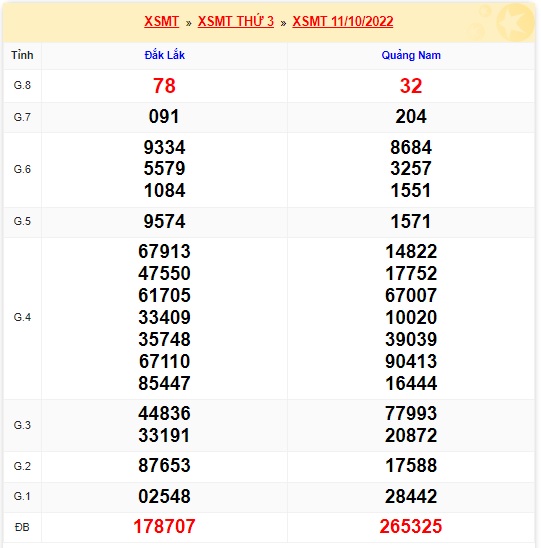The image size is (541, 548).
Task: Click the number 8684
Action: coord(411,147)
